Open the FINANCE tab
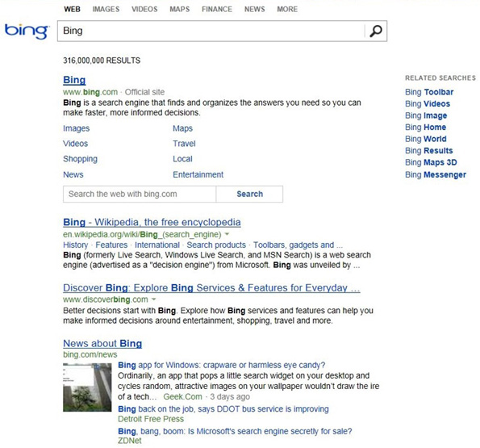 pyautogui.click(x=217, y=9)
